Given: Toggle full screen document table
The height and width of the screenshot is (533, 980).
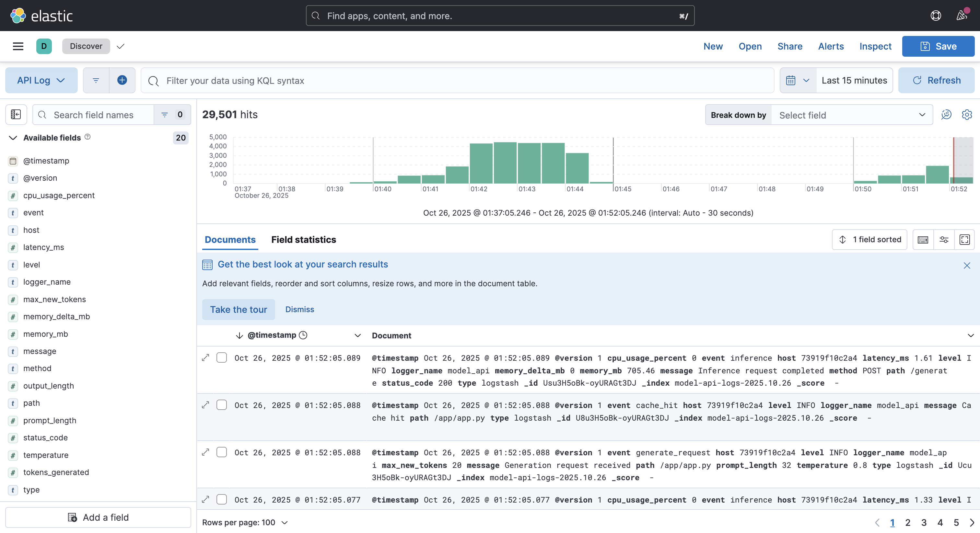Looking at the screenshot, I should click(964, 240).
